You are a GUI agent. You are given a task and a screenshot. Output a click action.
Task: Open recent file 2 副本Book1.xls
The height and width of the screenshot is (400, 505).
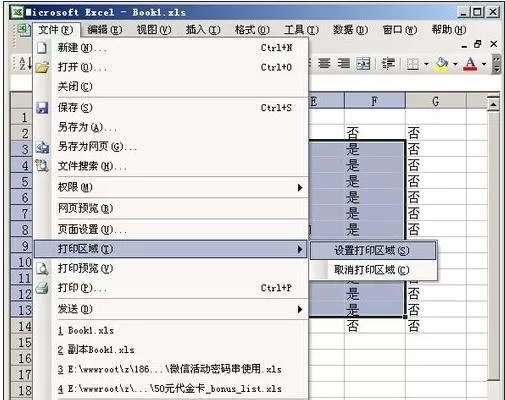pyautogui.click(x=171, y=350)
